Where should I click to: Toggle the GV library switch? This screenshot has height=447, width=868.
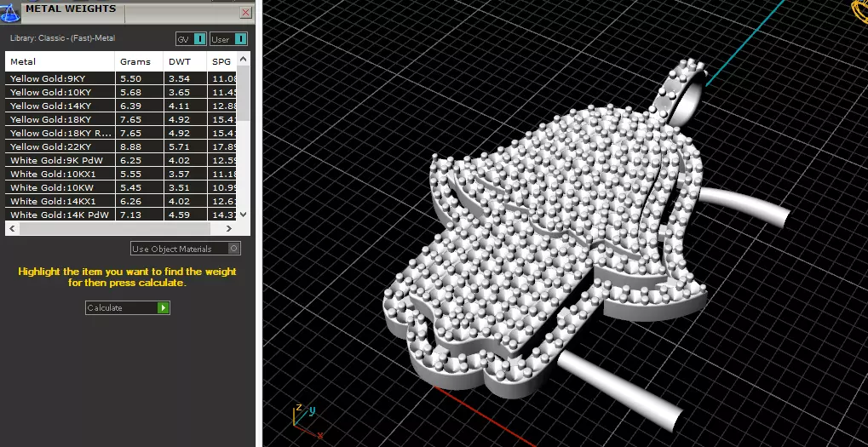[191, 39]
